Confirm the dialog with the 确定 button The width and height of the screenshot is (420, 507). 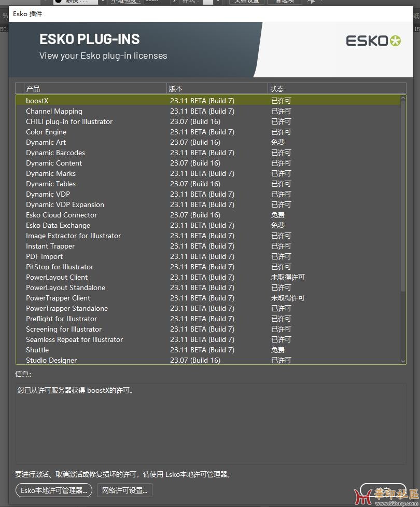coord(383,491)
